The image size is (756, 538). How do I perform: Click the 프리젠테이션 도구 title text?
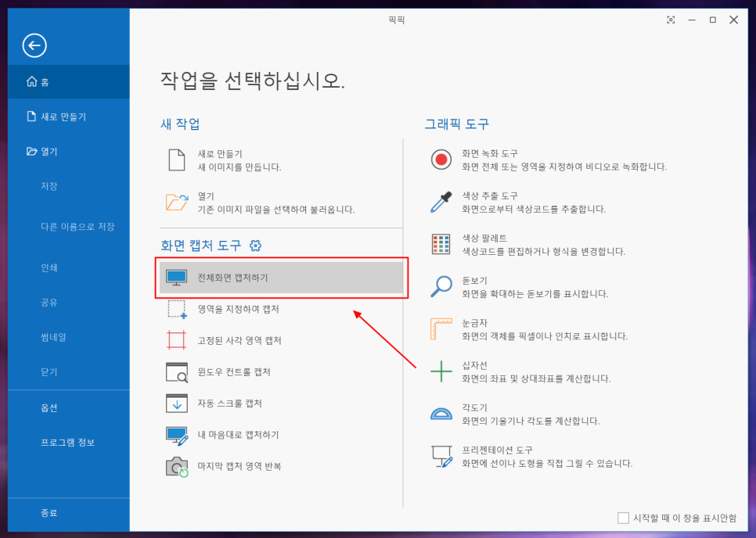tap(497, 450)
